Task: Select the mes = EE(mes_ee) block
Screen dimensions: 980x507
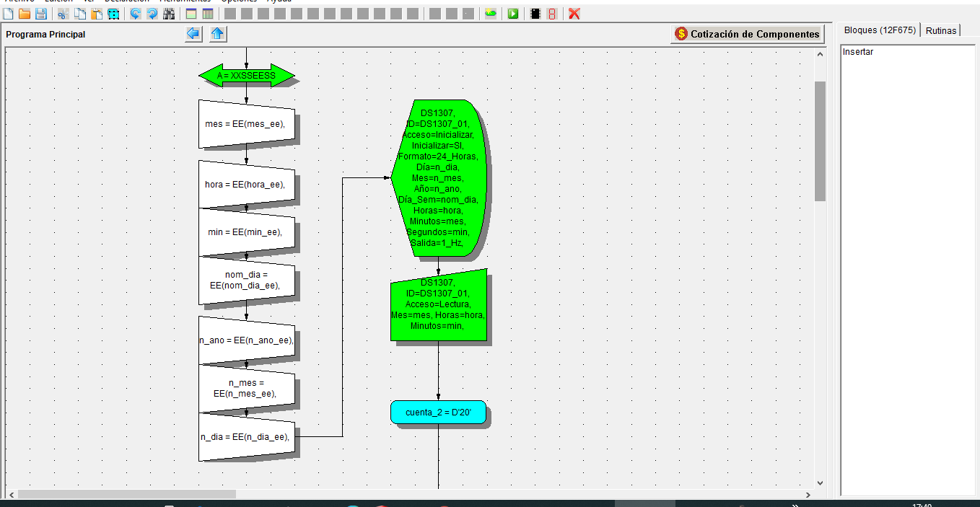Action: [x=247, y=124]
